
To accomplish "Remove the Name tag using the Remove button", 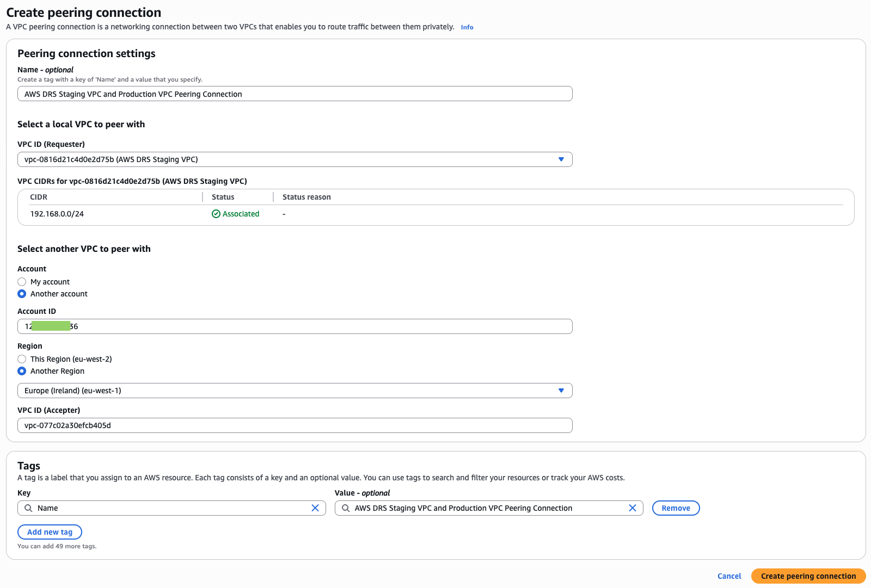I will pyautogui.click(x=676, y=508).
